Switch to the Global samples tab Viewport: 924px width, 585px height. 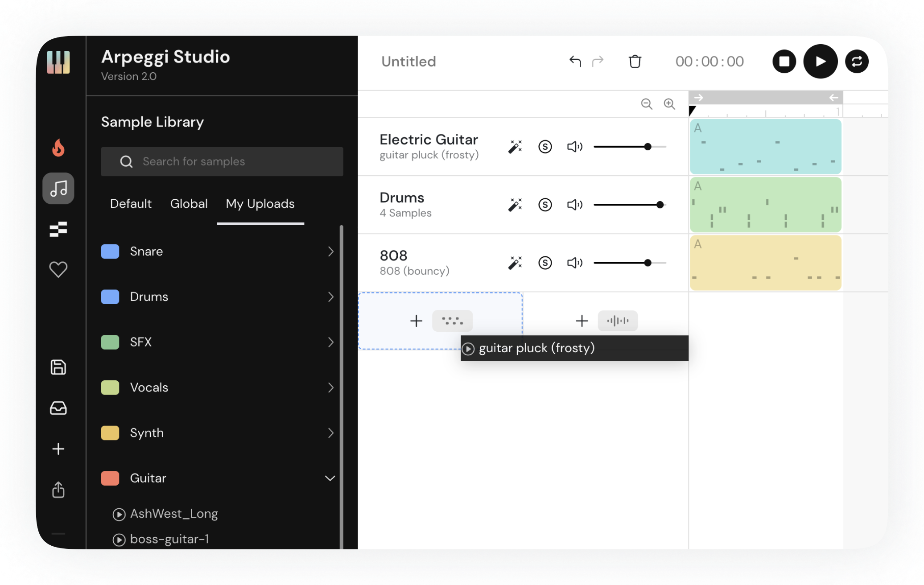(x=189, y=204)
